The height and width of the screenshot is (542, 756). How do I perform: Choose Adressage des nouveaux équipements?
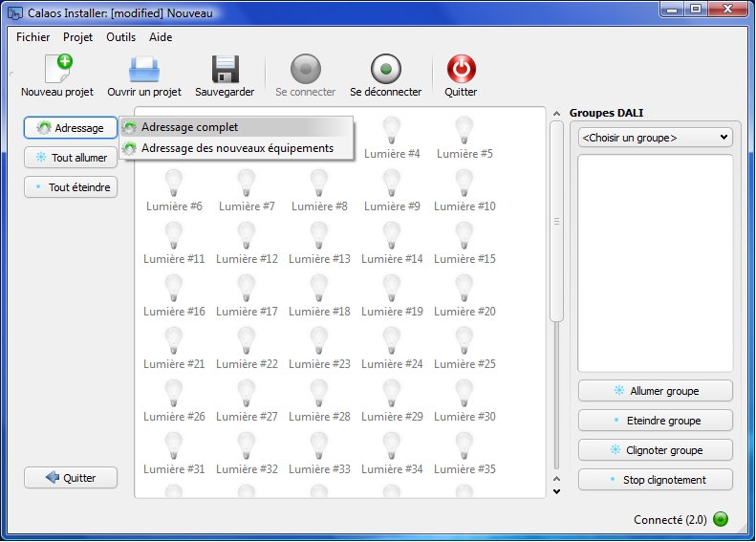236,148
